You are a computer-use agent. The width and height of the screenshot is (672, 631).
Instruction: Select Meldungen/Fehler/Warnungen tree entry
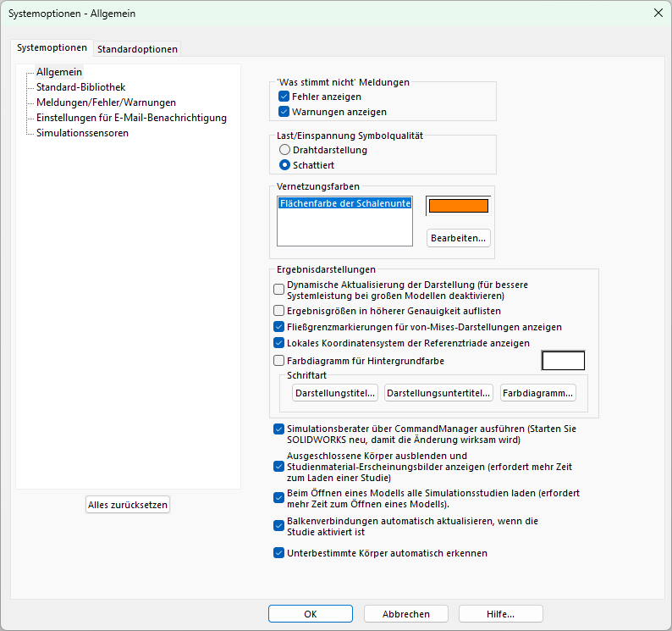[x=106, y=102]
